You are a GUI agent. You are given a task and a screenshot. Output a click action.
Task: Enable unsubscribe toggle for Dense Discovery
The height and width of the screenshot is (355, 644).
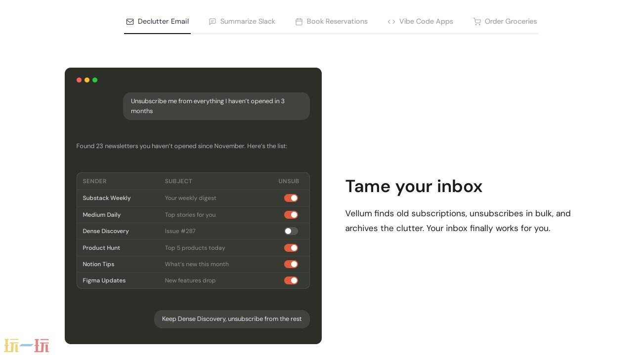(291, 231)
